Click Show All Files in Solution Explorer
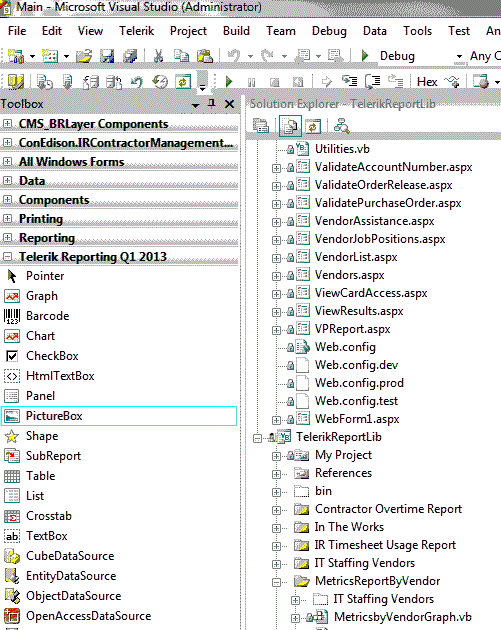This screenshot has width=501, height=630. coord(290,127)
